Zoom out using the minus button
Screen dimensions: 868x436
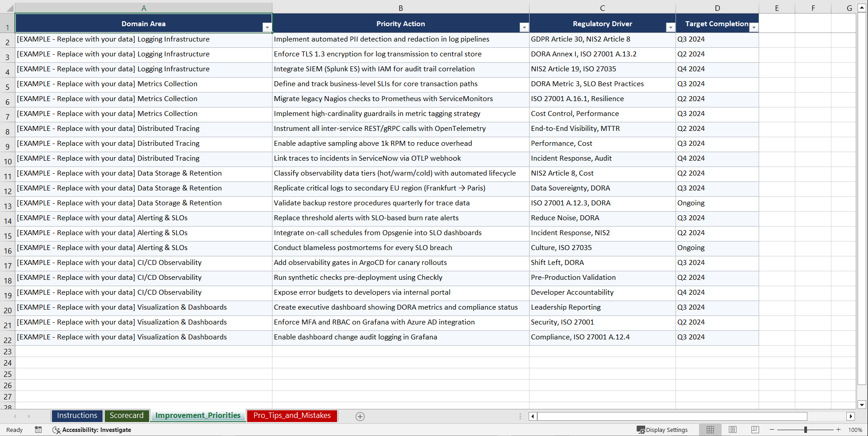tap(772, 430)
